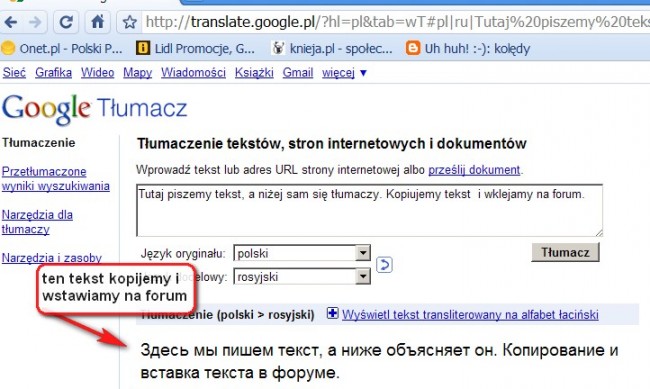Reload the page with the refresh icon
This screenshot has width=650, height=389.
pos(66,22)
